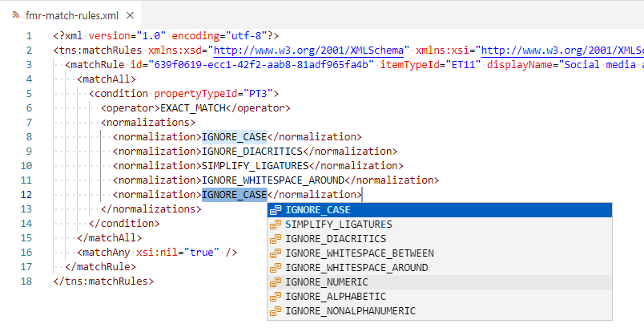The height and width of the screenshot is (336, 644).
Task: Click the propertyTypeId "PT3" value
Action: tap(258, 94)
